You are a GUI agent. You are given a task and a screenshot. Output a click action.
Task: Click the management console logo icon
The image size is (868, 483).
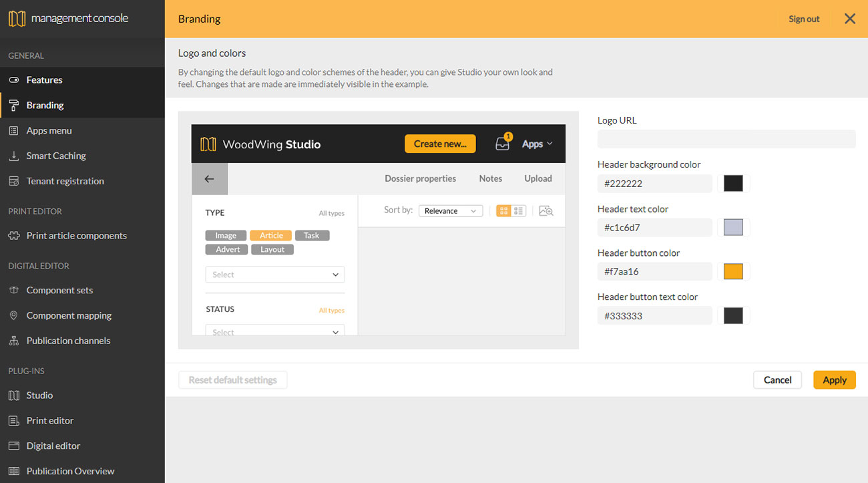(17, 19)
